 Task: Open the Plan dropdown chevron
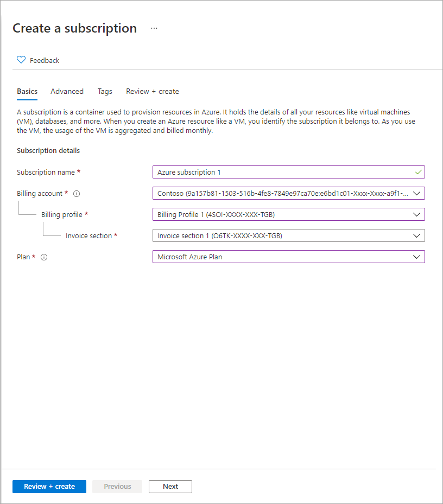pyautogui.click(x=416, y=257)
